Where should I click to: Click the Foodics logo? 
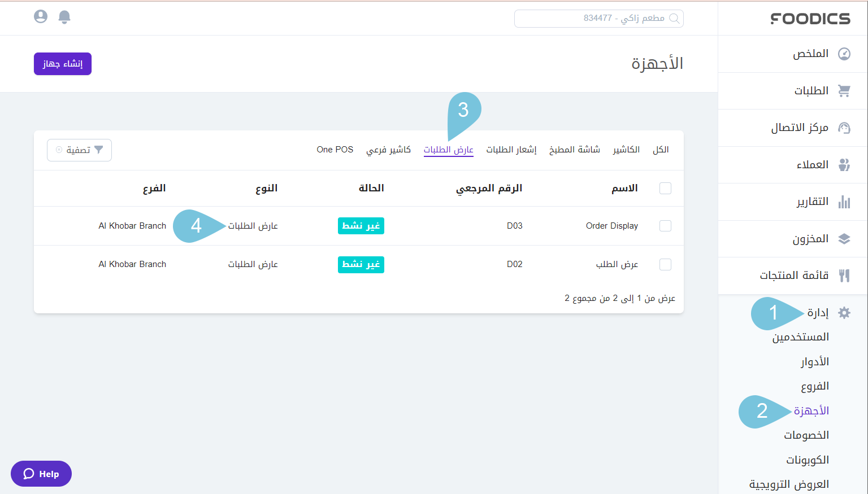tap(810, 19)
